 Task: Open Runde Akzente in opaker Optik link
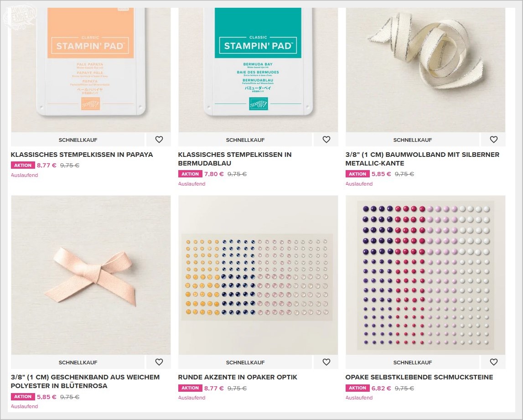(238, 377)
